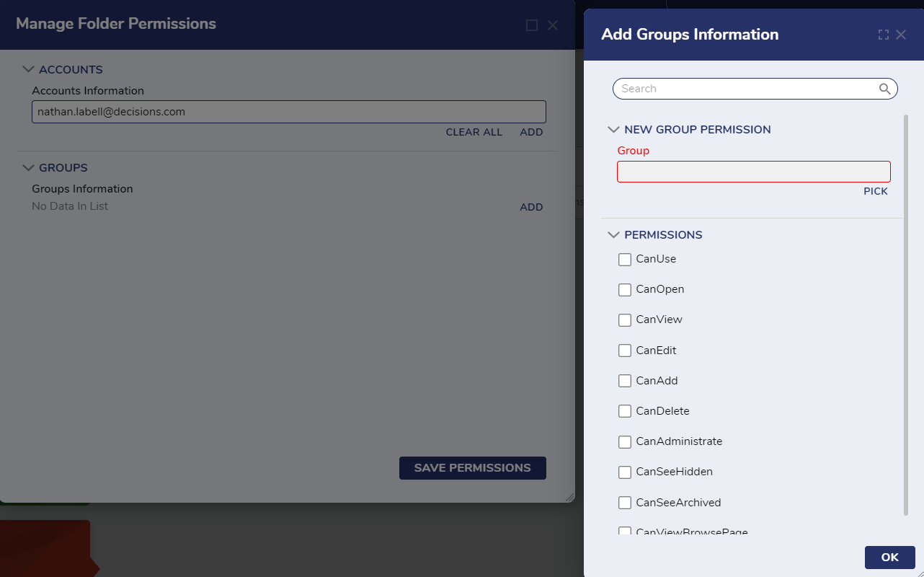Click the "Accounts Information" label
Screen dimensions: 924x577
(88, 91)
